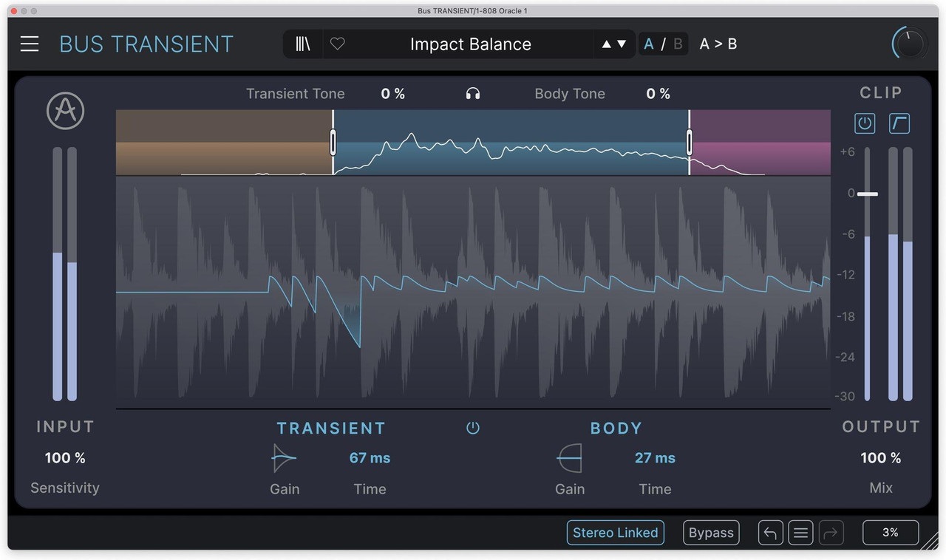The image size is (946, 560).
Task: Click the 3% CPU meter box
Action: pyautogui.click(x=891, y=533)
